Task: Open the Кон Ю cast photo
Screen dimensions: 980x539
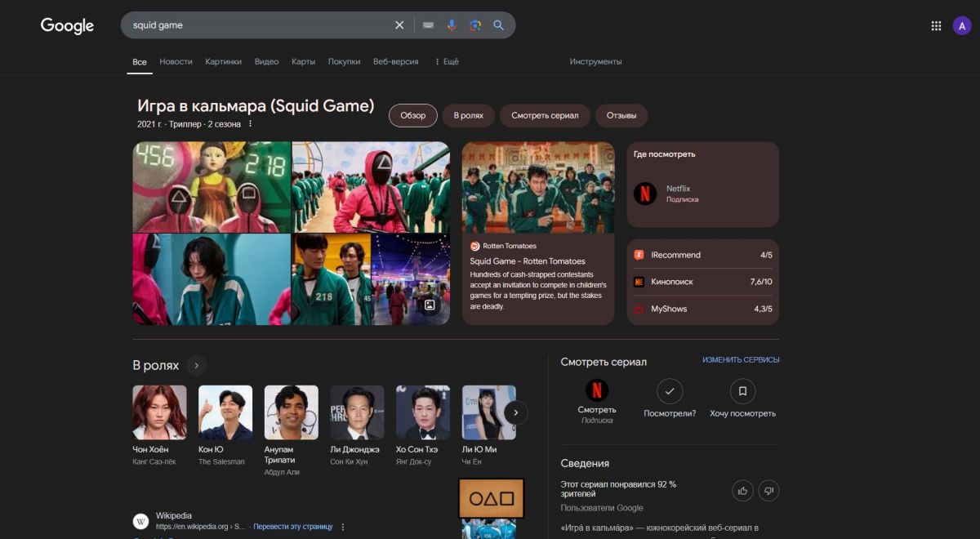Action: 225,412
